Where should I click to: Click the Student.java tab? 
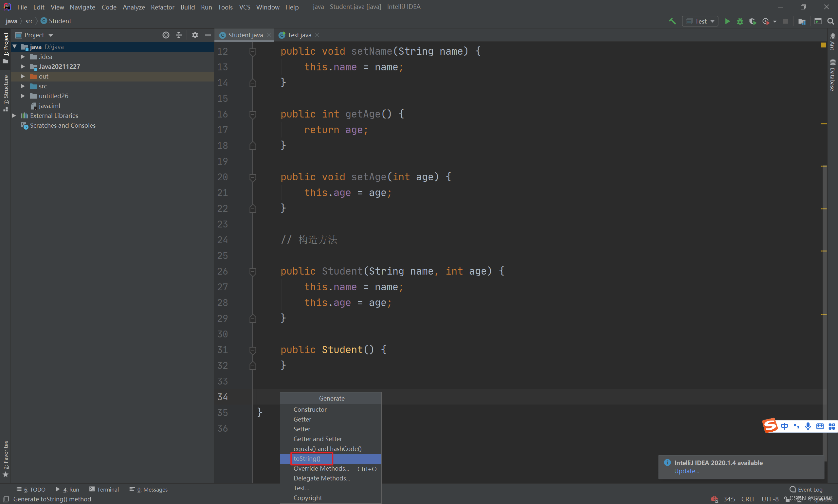point(244,35)
